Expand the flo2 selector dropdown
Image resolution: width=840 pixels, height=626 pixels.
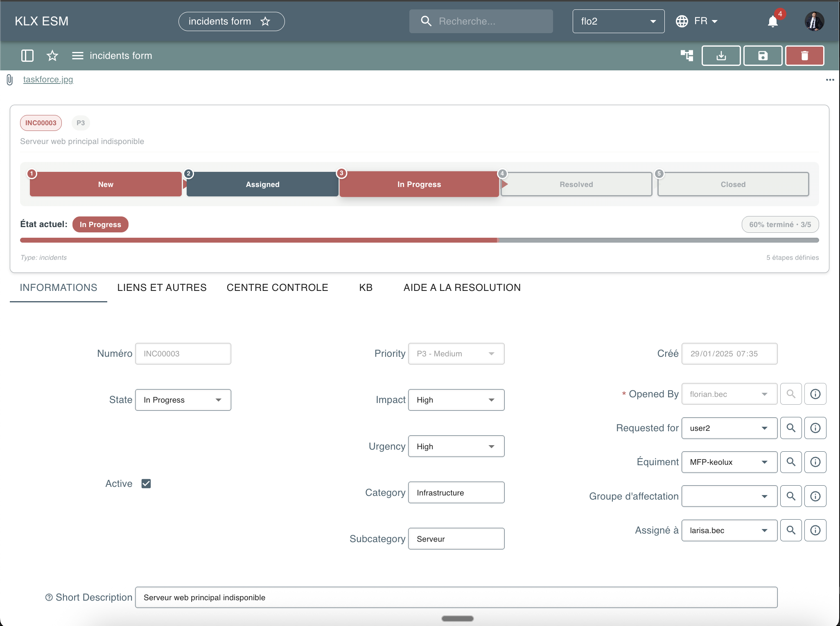pos(618,21)
